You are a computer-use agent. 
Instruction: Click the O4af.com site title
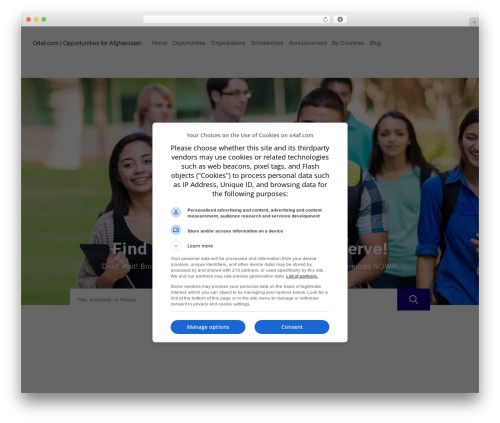pos(87,43)
